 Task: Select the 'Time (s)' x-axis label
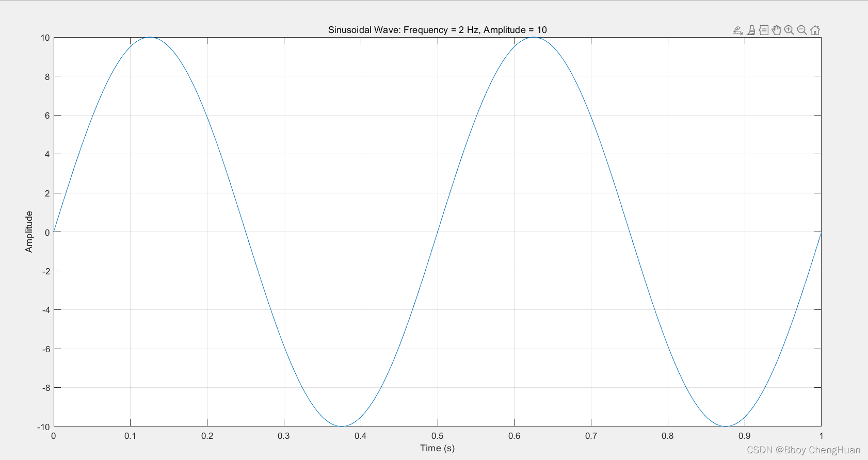[x=437, y=448]
